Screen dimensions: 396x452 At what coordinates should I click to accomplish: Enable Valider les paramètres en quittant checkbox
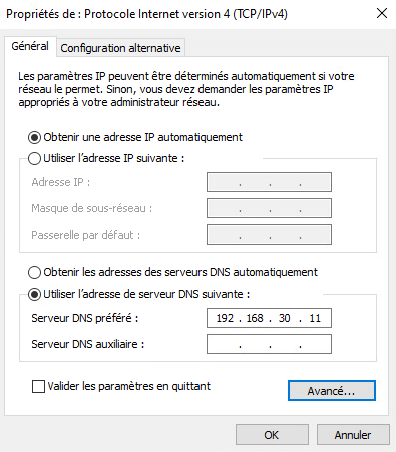click(38, 387)
